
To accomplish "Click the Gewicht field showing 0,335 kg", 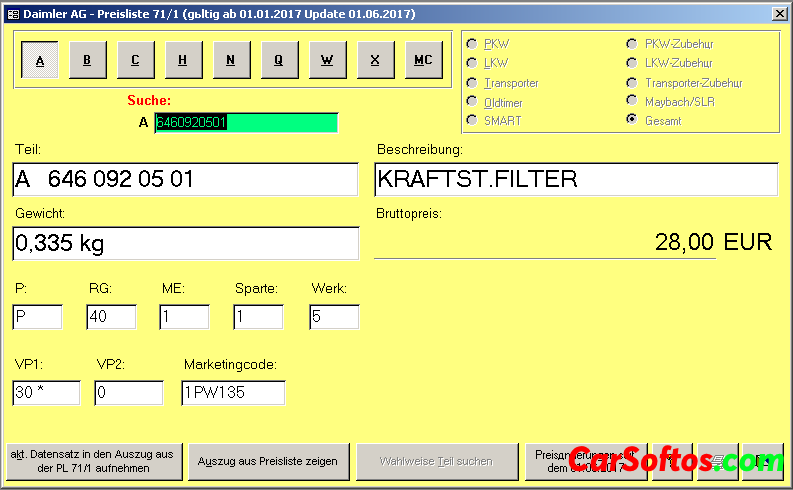I will pyautogui.click(x=185, y=243).
